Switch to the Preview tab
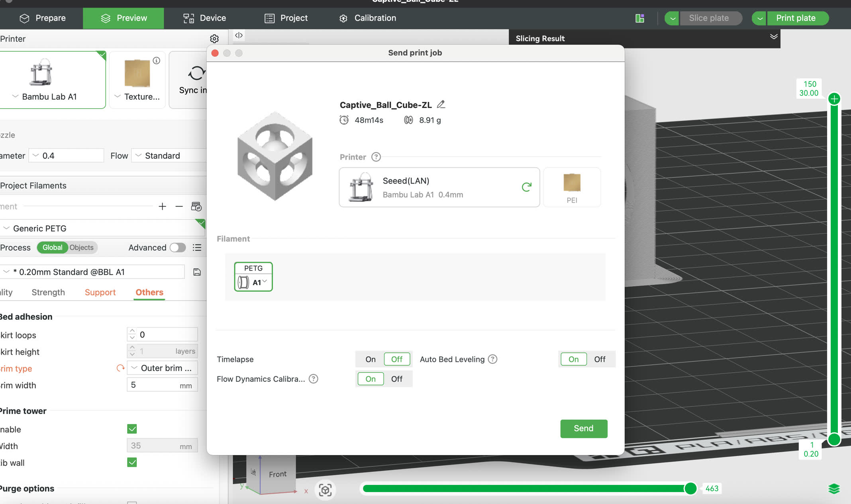Screen dimensions: 851x504 (124, 18)
